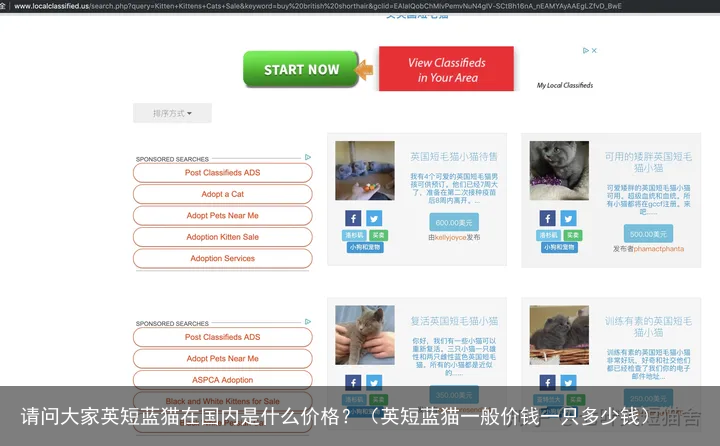
Task: Click the orange arrow next to START NOW
Action: click(366, 70)
